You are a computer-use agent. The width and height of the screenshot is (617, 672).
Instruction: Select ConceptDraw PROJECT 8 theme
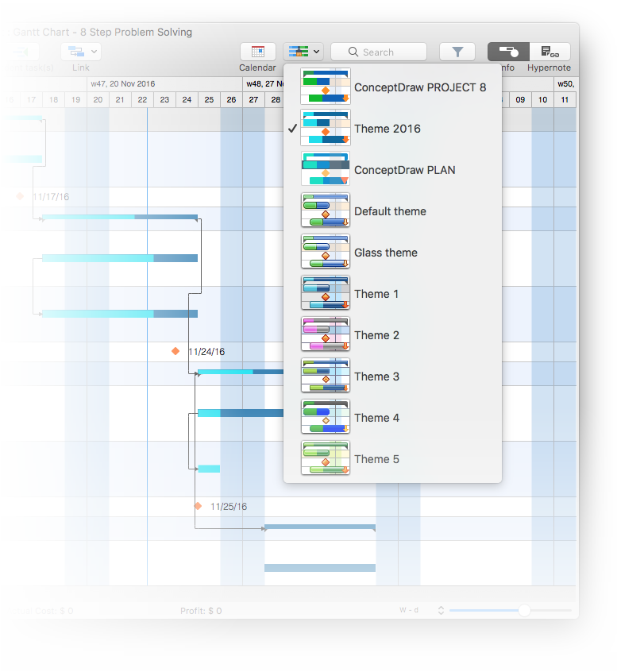pyautogui.click(x=392, y=87)
